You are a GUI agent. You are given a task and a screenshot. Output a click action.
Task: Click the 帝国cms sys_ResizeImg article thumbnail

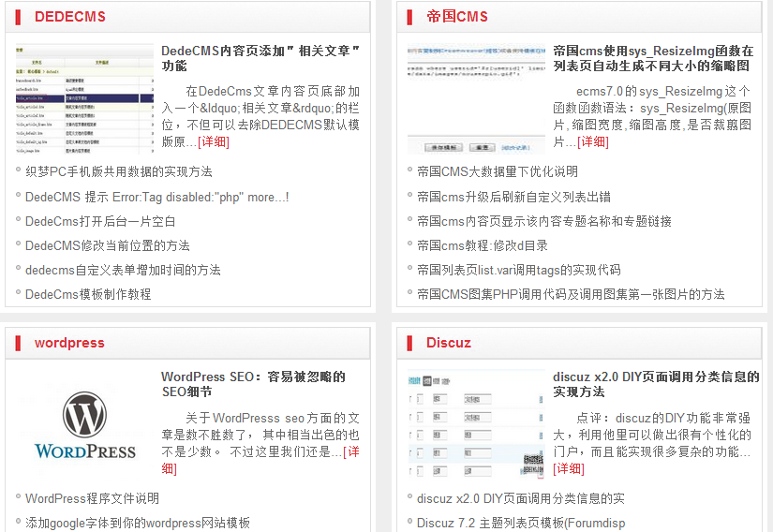[477, 99]
